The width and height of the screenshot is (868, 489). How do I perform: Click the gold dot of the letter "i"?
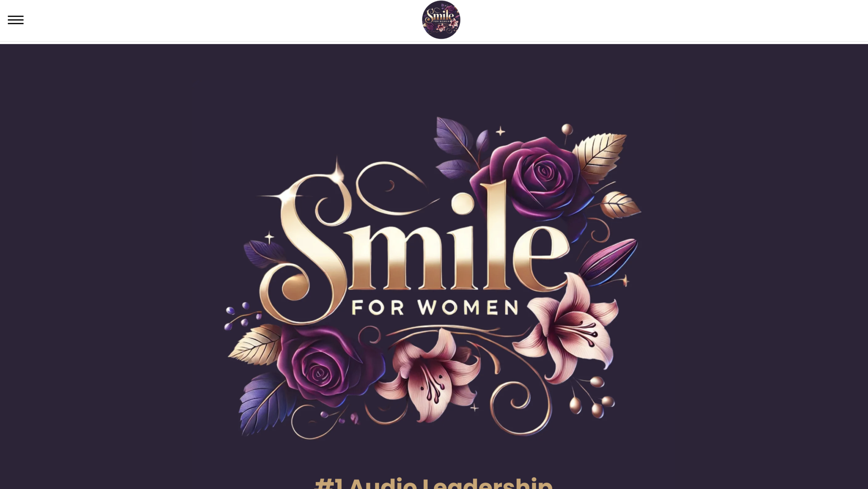tap(462, 203)
